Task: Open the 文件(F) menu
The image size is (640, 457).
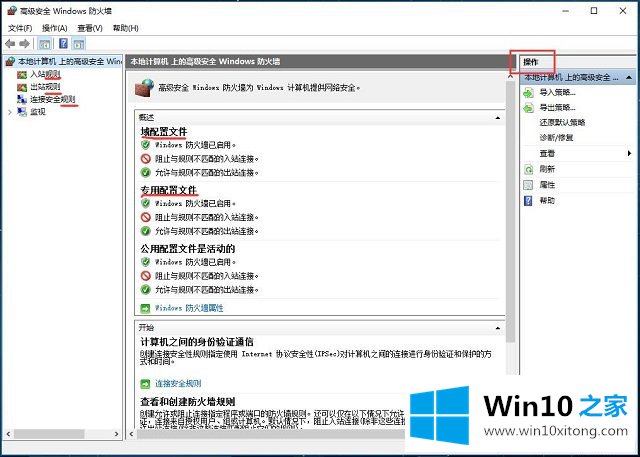Action: 20,28
